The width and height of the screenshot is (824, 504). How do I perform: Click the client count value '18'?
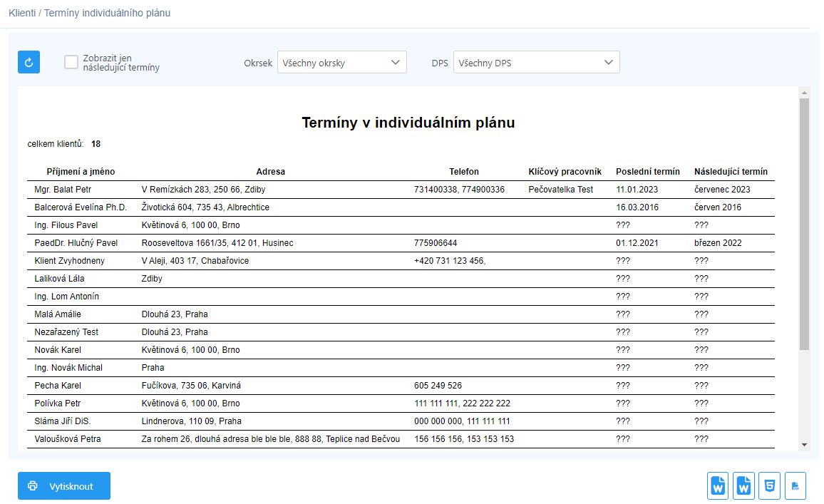(96, 144)
